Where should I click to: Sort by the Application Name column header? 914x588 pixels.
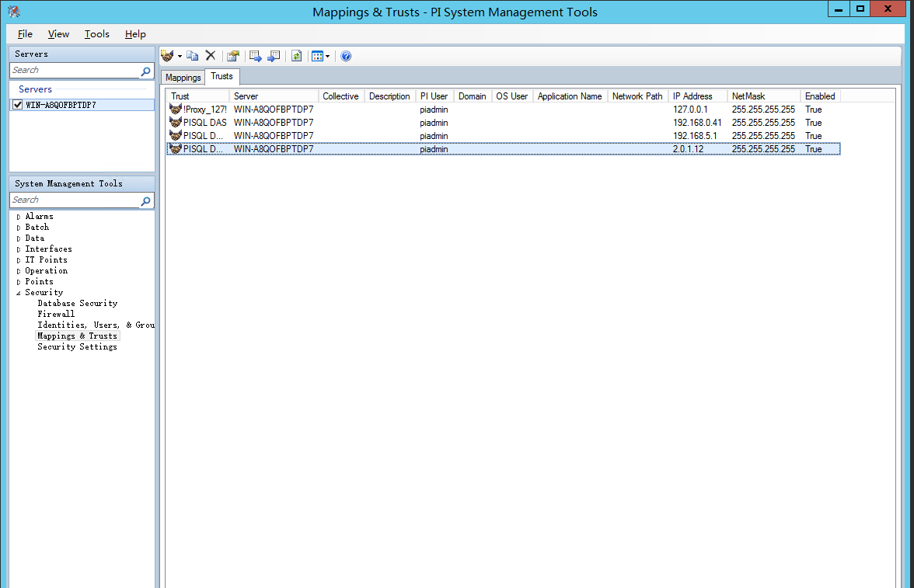point(570,96)
